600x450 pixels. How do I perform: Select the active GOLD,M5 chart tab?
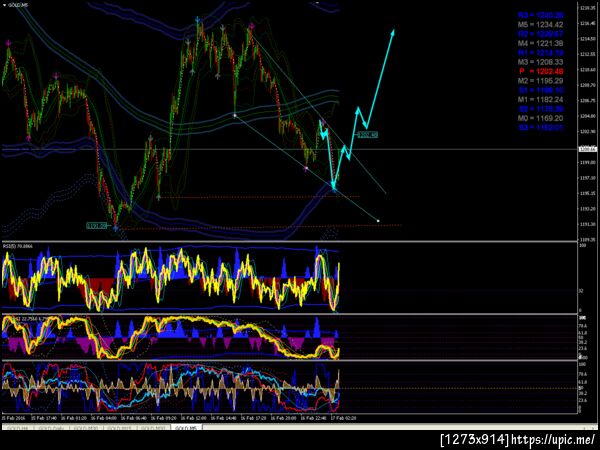point(186,428)
